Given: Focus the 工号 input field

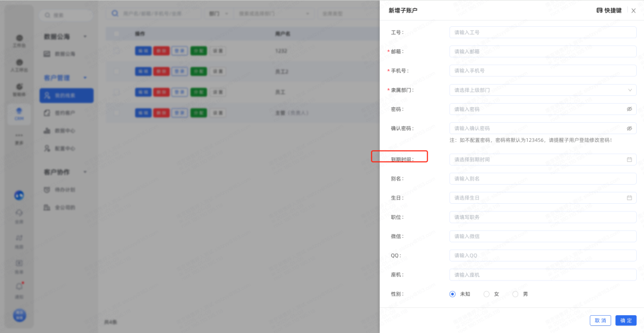Looking at the screenshot, I should [x=543, y=33].
